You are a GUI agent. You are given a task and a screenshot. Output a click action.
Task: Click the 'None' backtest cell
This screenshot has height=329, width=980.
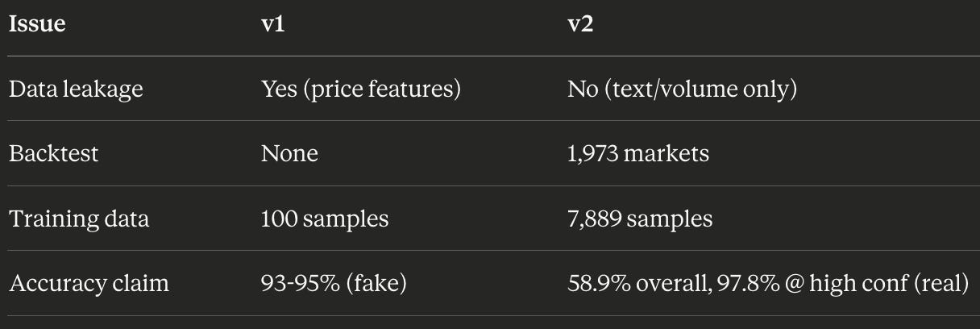click(289, 153)
